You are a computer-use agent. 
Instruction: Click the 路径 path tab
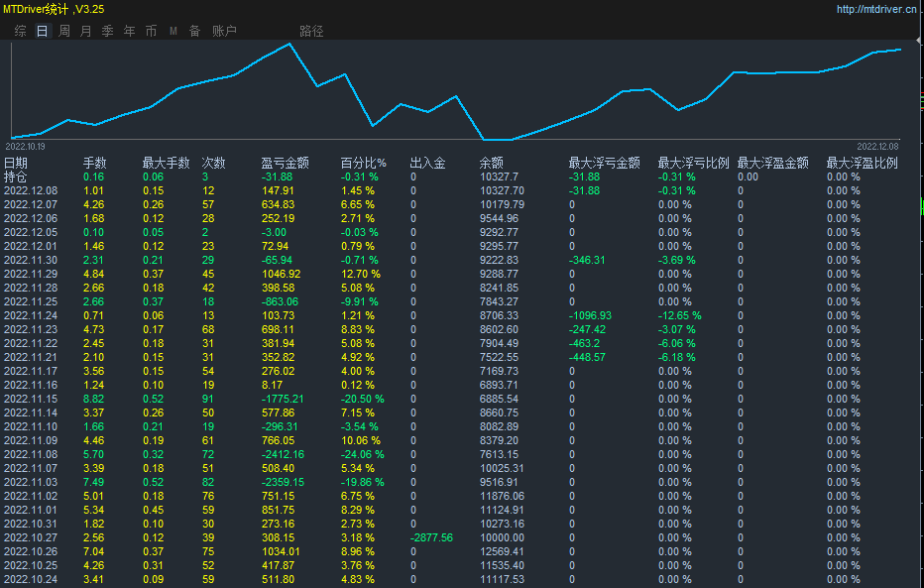tap(311, 31)
